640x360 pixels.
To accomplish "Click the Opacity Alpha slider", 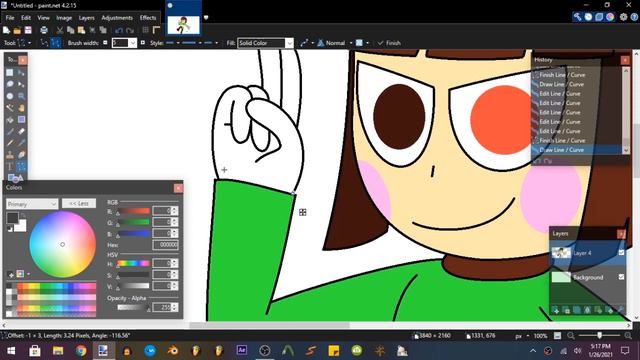I will point(133,307).
